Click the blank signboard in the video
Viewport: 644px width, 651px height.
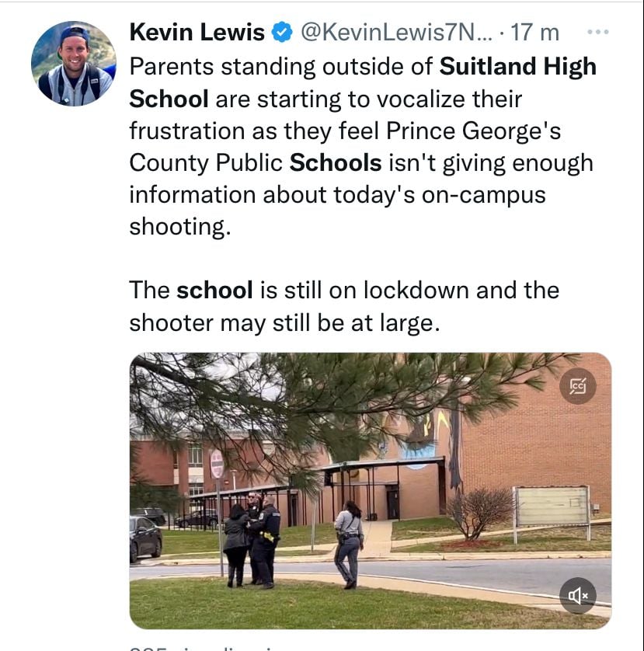(552, 506)
